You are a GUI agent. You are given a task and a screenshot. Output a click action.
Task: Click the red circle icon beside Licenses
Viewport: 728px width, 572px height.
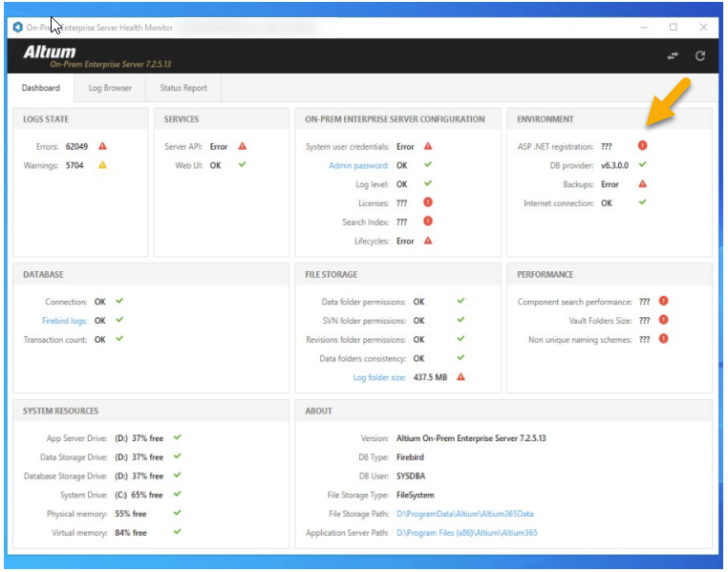(x=428, y=202)
